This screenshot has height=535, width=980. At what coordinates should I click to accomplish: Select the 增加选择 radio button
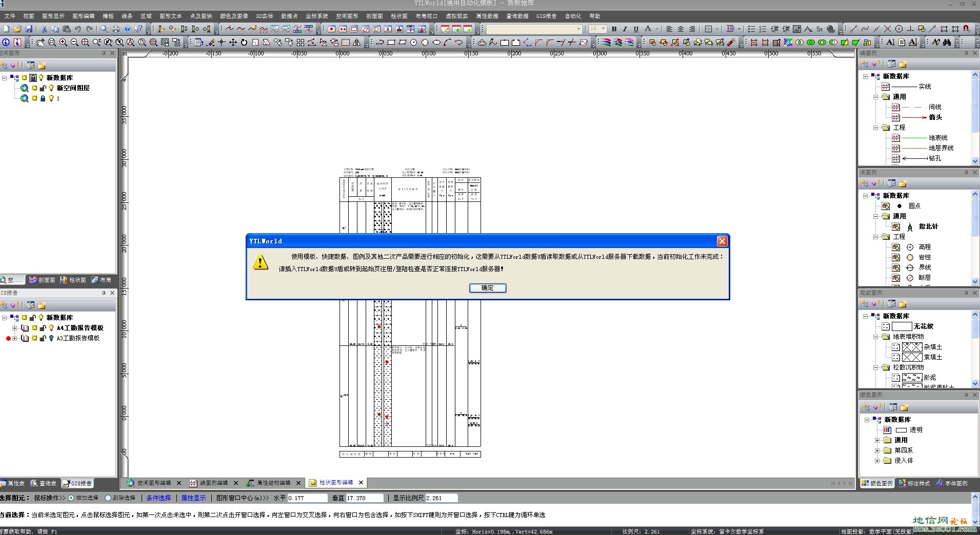pos(71,498)
